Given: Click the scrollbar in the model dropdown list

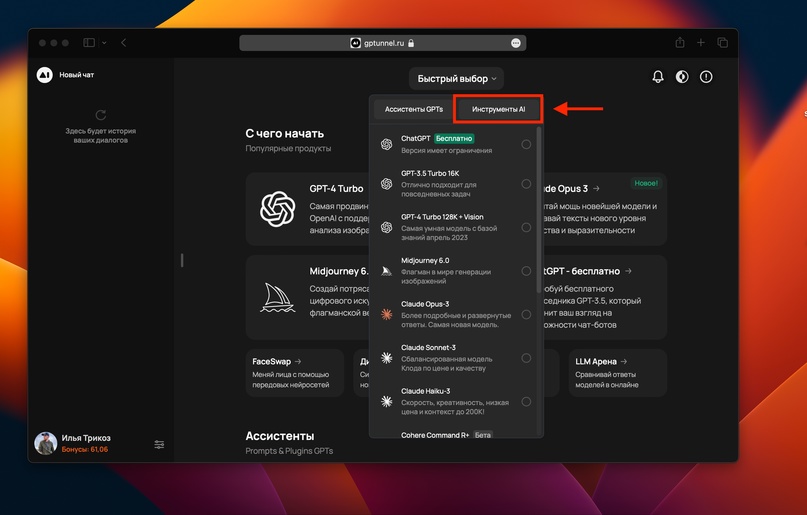Looking at the screenshot, I should pyautogui.click(x=539, y=210).
